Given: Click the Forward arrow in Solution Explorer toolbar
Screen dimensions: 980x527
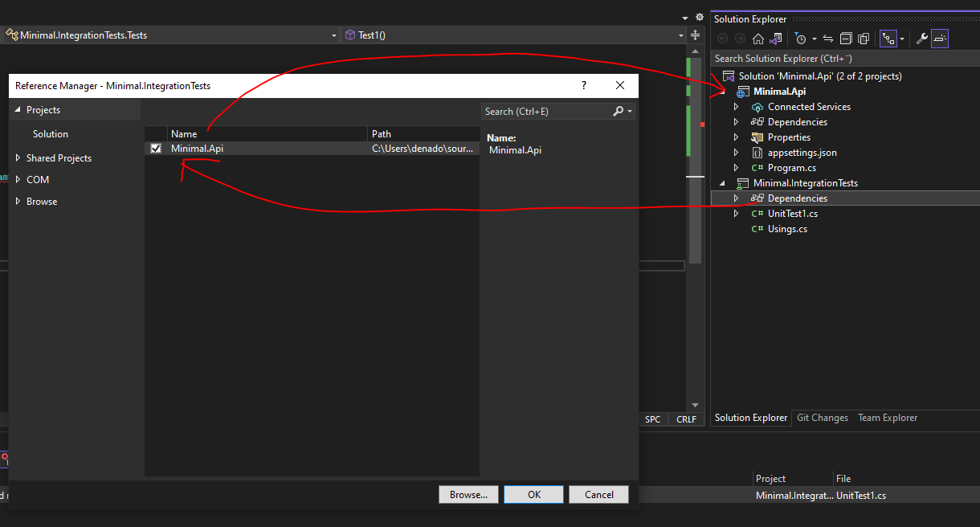Looking at the screenshot, I should tap(740, 39).
